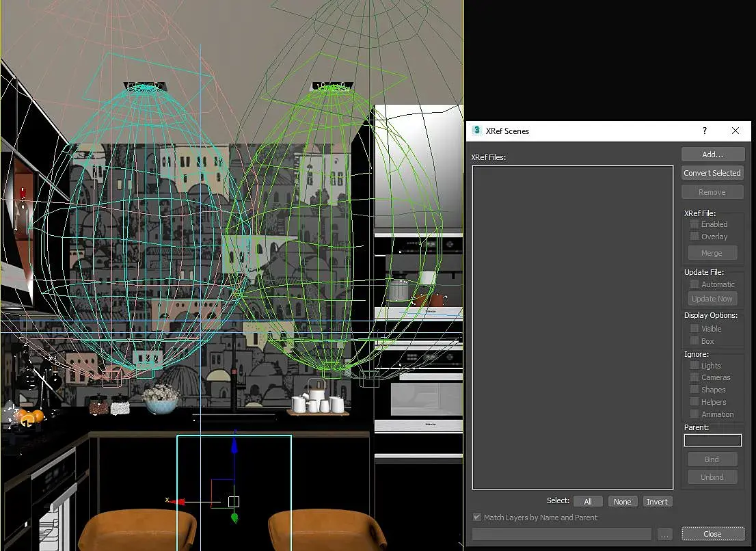Click the file path field at the bottom of the dialog
Image resolution: width=756 pixels, height=551 pixels.
coord(562,534)
